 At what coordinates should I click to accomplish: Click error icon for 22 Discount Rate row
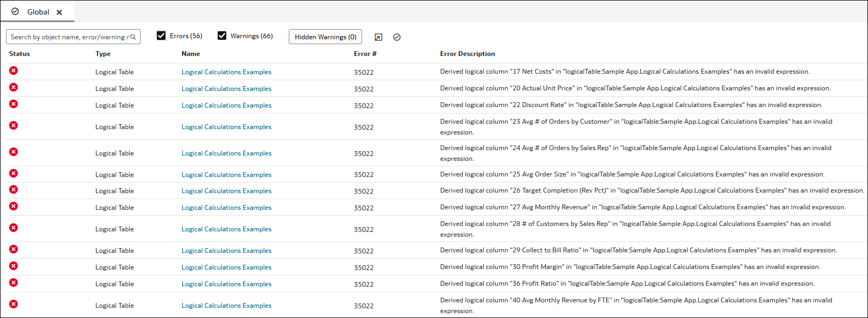tap(13, 104)
